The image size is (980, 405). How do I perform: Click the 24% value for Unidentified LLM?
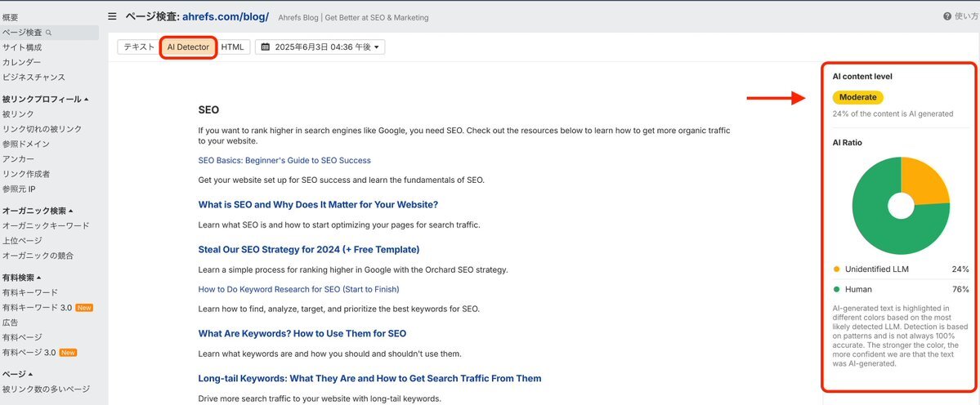(x=960, y=269)
